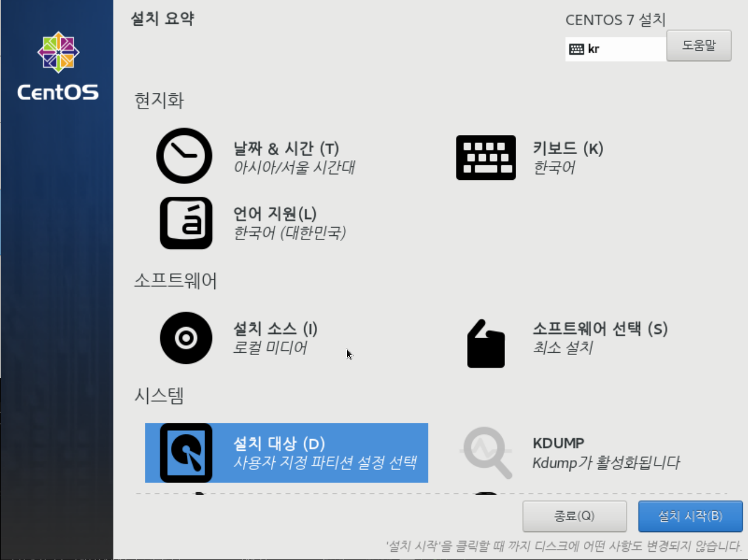Open 날짜 & 시간 (T) settings
Image resolution: width=748 pixels, height=560 pixels.
(x=286, y=148)
